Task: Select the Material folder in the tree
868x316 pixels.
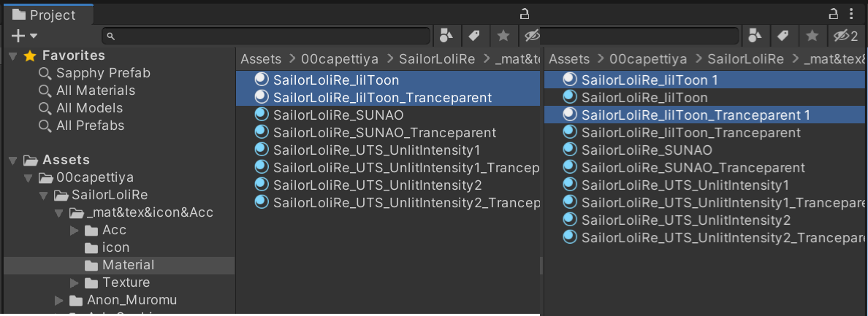Action: click(x=128, y=265)
